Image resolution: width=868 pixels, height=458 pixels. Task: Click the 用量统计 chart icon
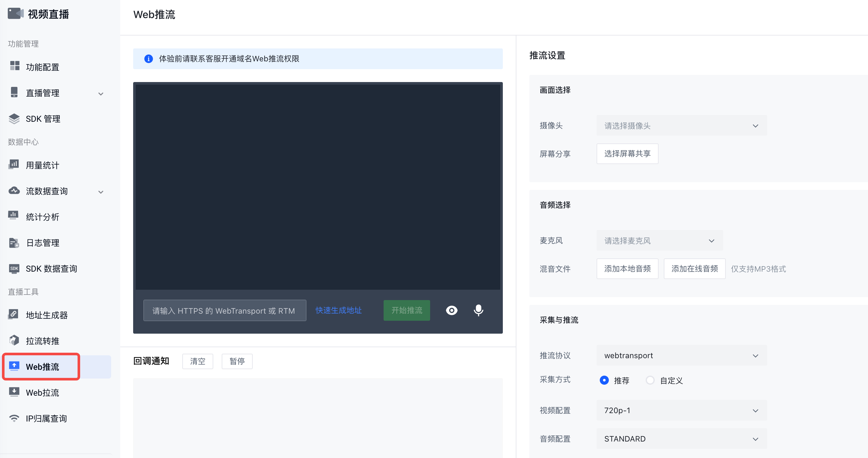tap(14, 165)
